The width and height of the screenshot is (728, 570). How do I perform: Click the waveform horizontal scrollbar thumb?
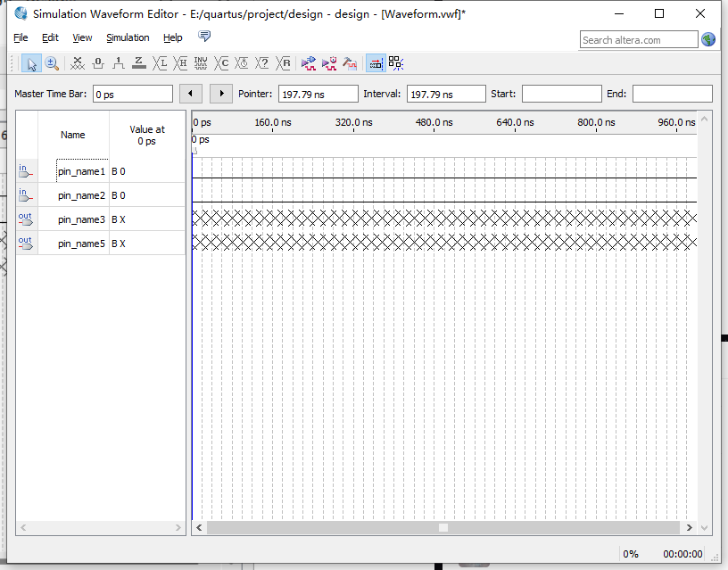pyautogui.click(x=443, y=528)
